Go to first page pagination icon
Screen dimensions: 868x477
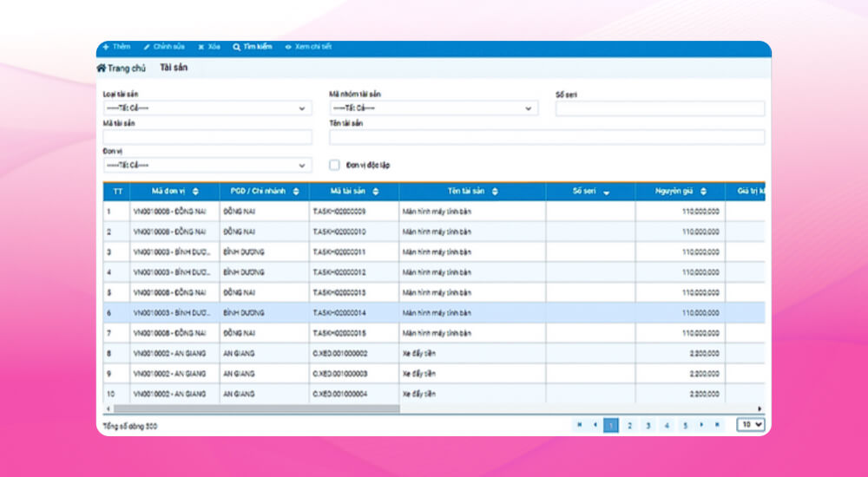coord(580,425)
